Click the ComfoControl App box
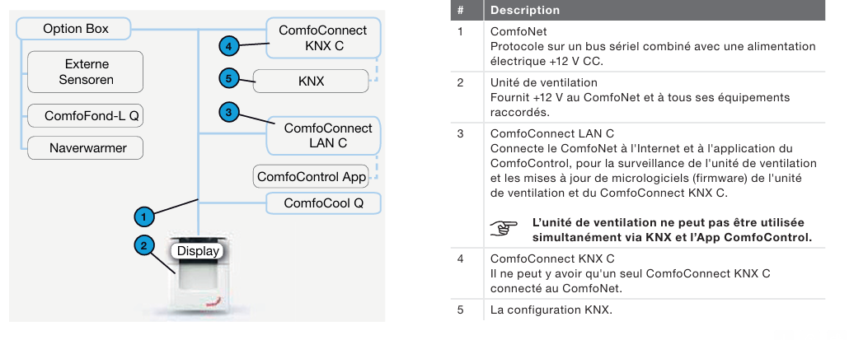 [311, 176]
